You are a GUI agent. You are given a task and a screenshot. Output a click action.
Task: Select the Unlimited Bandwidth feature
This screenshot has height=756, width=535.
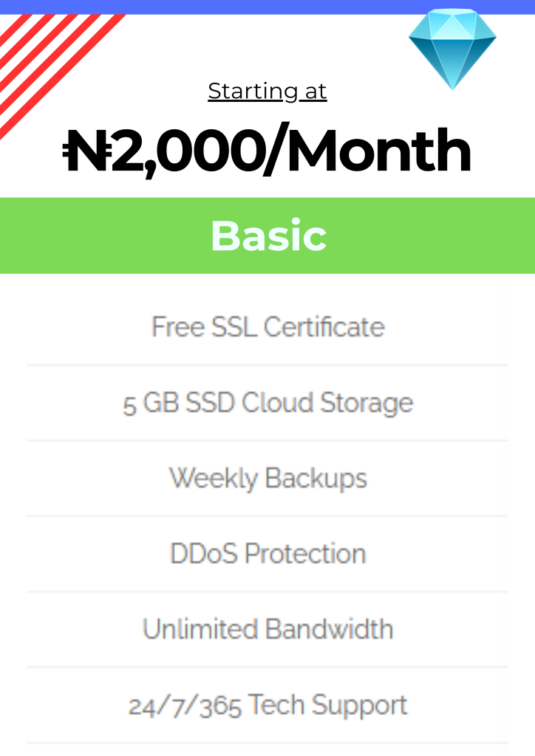[x=267, y=630]
